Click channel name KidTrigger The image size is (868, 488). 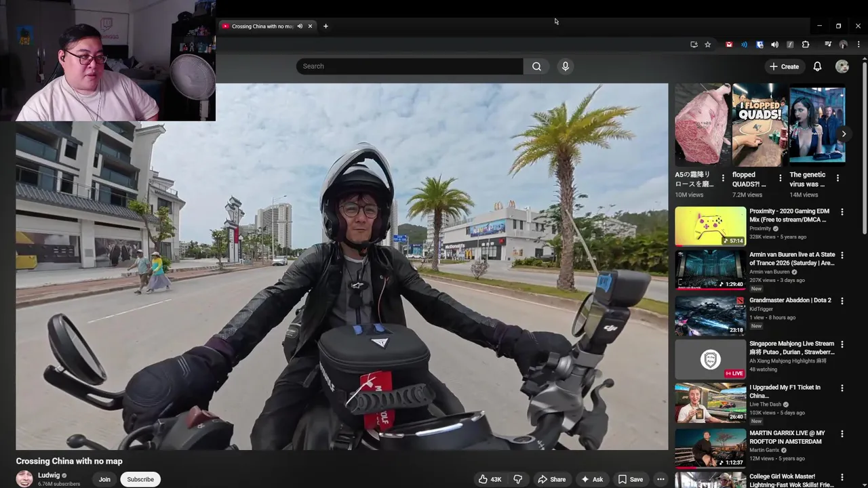pyautogui.click(x=761, y=309)
